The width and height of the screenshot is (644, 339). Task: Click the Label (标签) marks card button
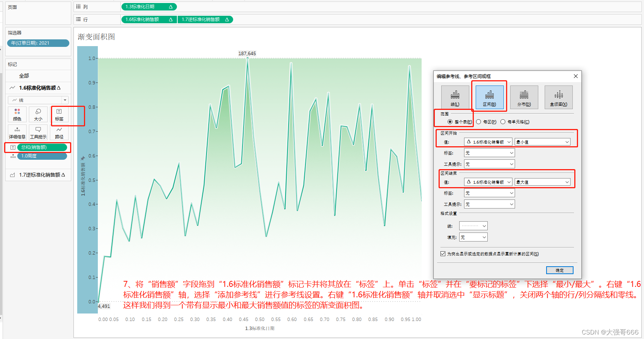pyautogui.click(x=59, y=114)
